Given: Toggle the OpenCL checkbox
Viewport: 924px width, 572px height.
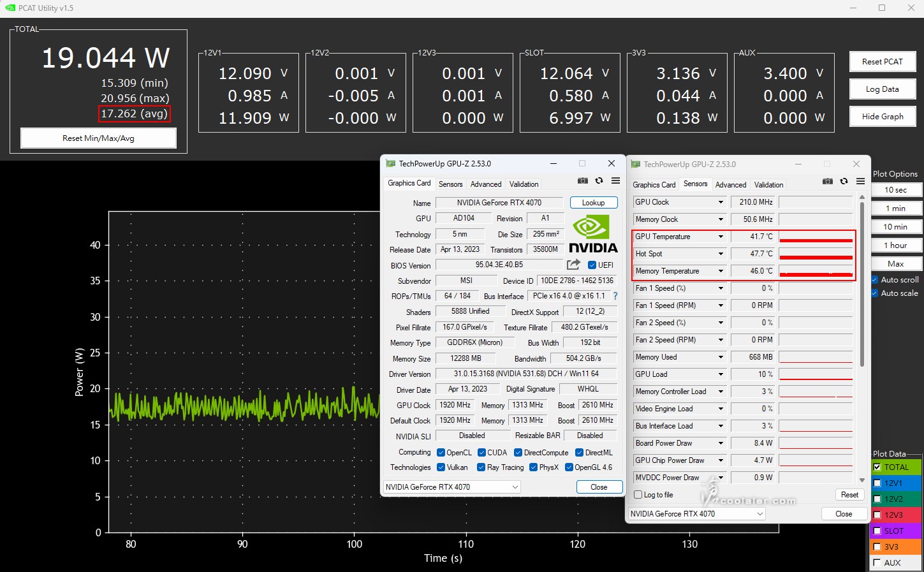Looking at the screenshot, I should [441, 453].
